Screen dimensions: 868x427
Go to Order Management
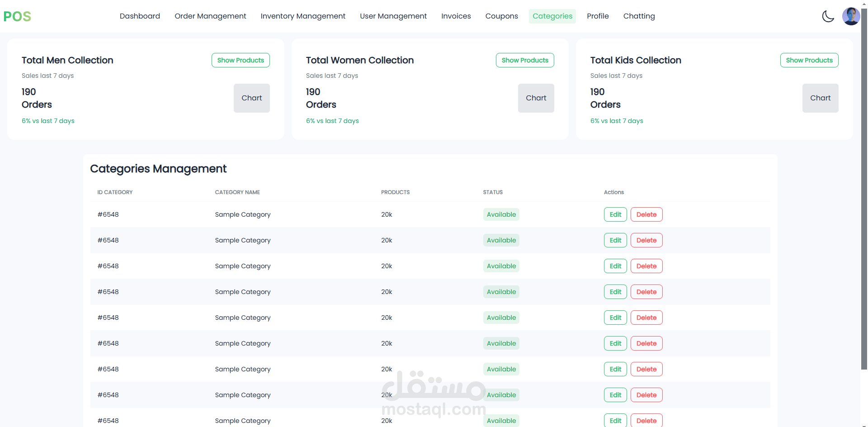coord(210,16)
